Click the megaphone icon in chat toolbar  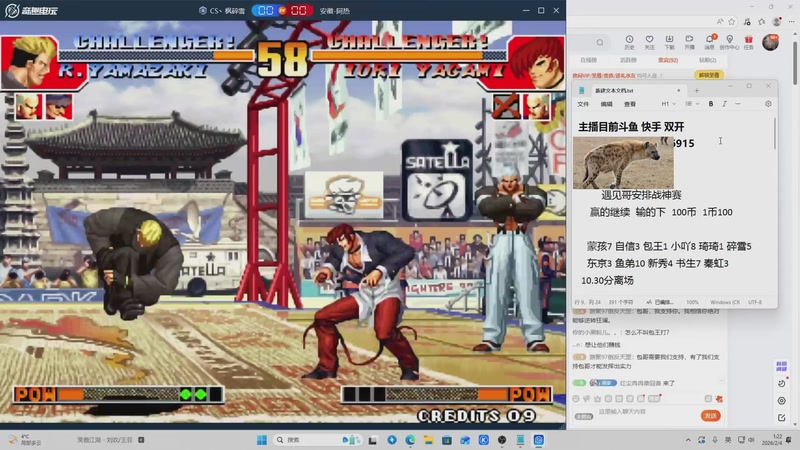point(587,398)
